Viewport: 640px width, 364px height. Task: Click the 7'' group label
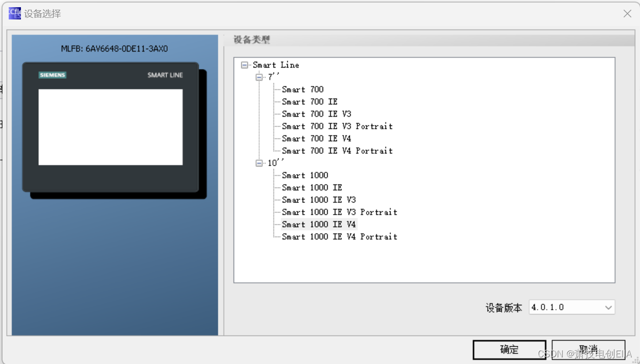274,77
